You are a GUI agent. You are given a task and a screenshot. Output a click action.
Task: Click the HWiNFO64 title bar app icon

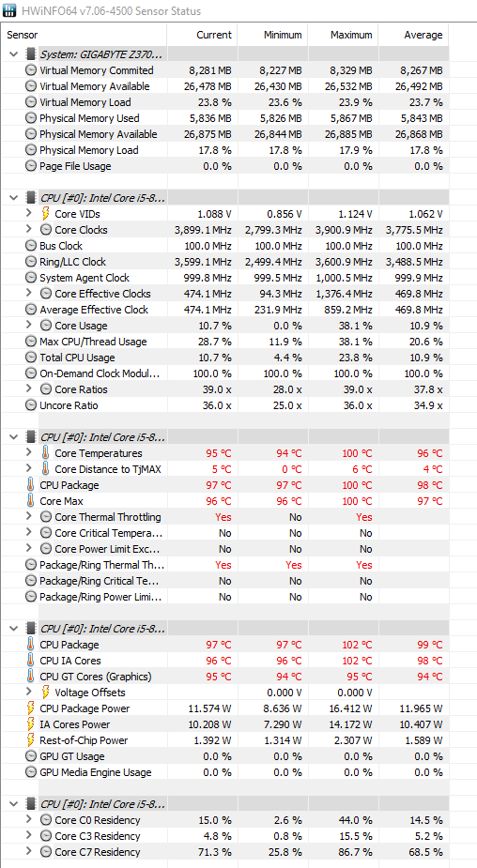(9, 10)
